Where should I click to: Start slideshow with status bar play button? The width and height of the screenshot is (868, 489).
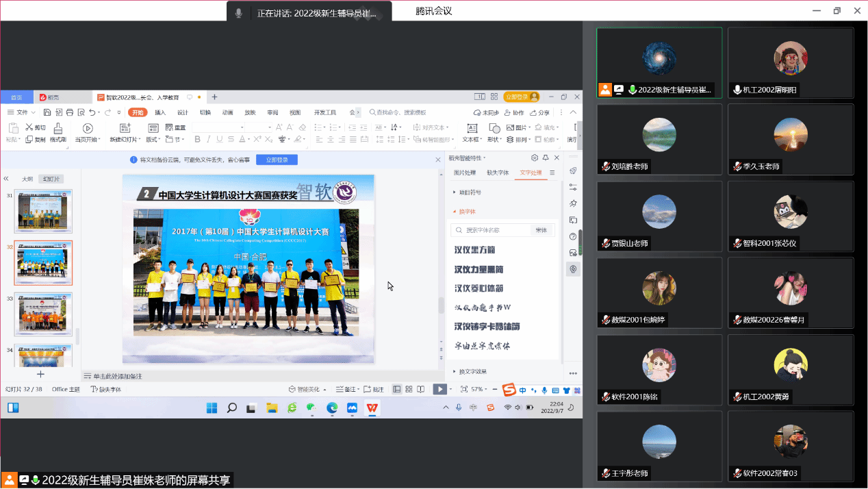(x=439, y=389)
